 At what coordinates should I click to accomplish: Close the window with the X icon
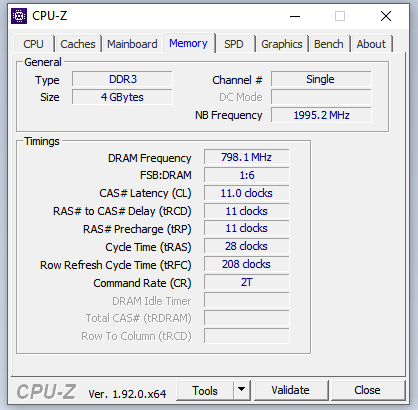386,16
